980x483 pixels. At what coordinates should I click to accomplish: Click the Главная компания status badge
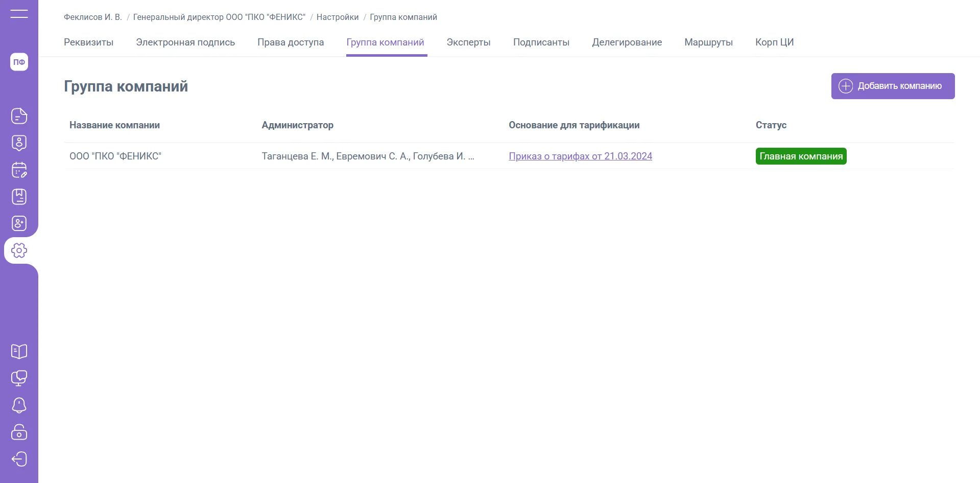801,156
